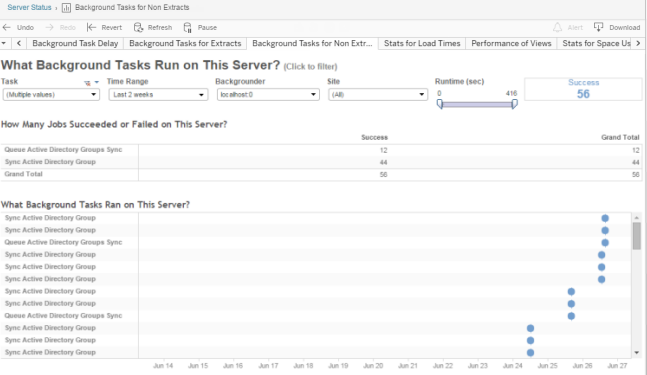Image resolution: width=647 pixels, height=375 pixels.
Task: Click the task list scrollbar up arrow
Action: pyautogui.click(x=637, y=217)
